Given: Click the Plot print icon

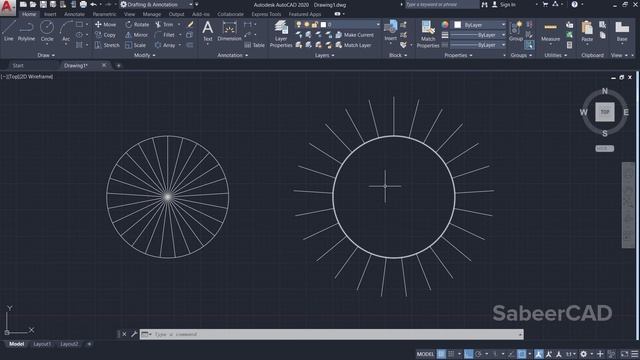Looking at the screenshot, I should point(83,4).
